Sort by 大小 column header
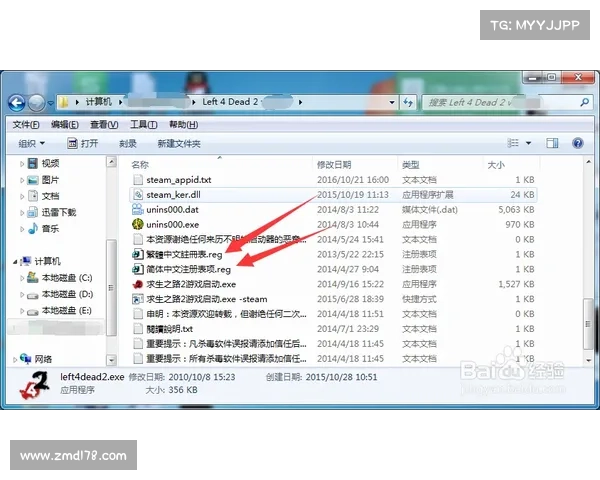Viewport: 600px width, 480px height. (x=496, y=165)
